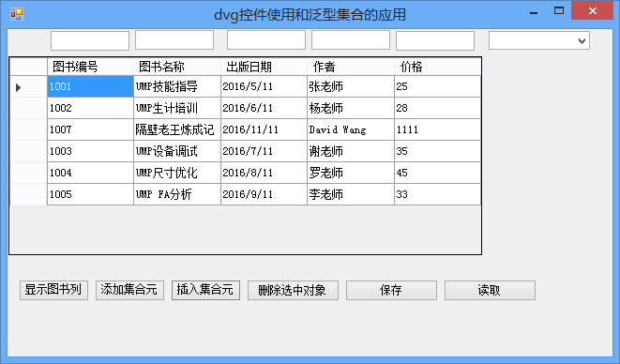Click the 添加集合元 button
The height and width of the screenshot is (364, 620).
[x=129, y=290]
